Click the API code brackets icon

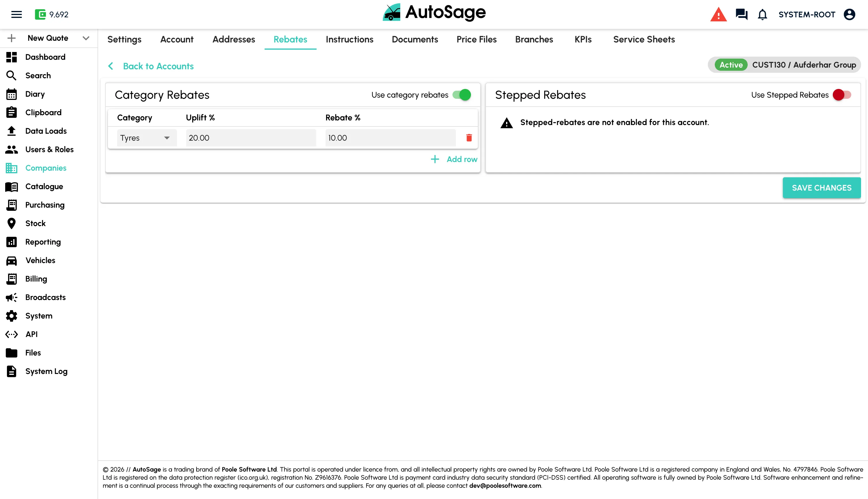[11, 334]
